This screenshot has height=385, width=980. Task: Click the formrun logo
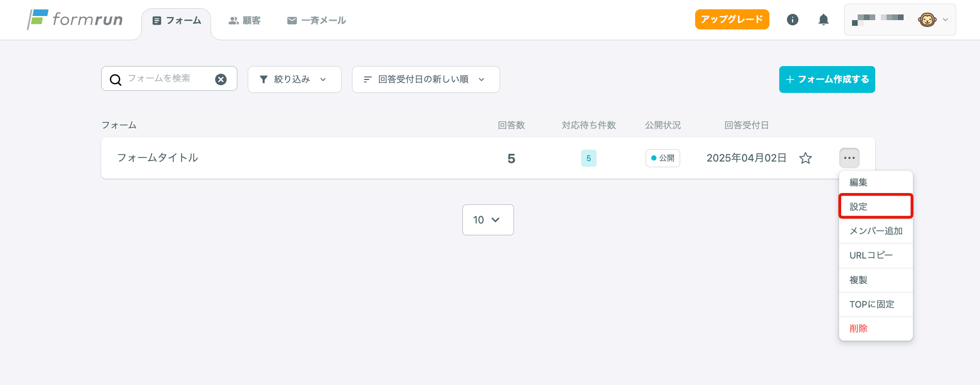pos(75,20)
